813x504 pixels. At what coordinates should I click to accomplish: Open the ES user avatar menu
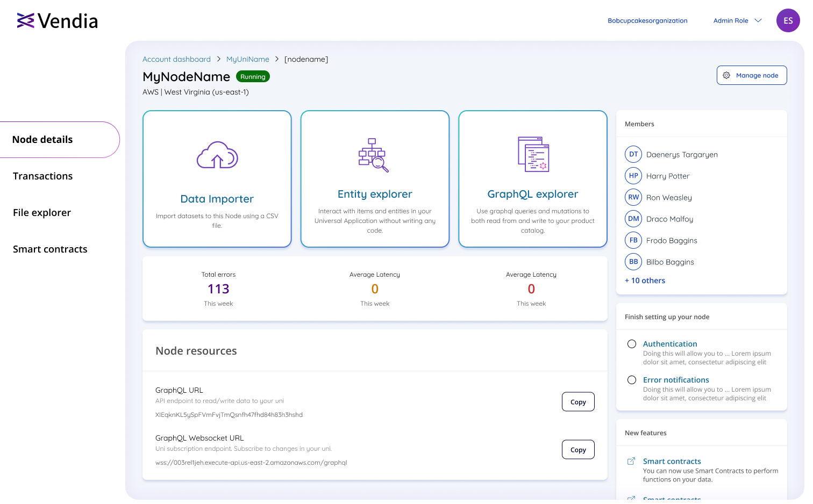(788, 20)
